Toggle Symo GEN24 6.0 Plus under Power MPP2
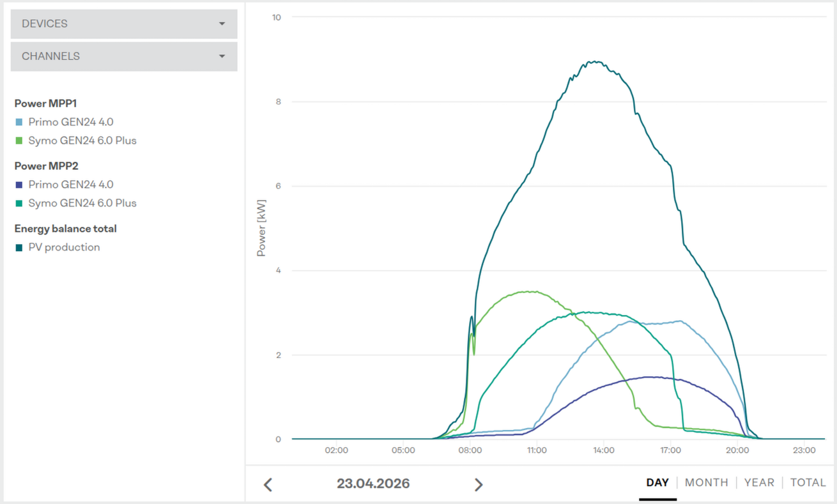Screen dimensions: 837x504 click(x=82, y=203)
